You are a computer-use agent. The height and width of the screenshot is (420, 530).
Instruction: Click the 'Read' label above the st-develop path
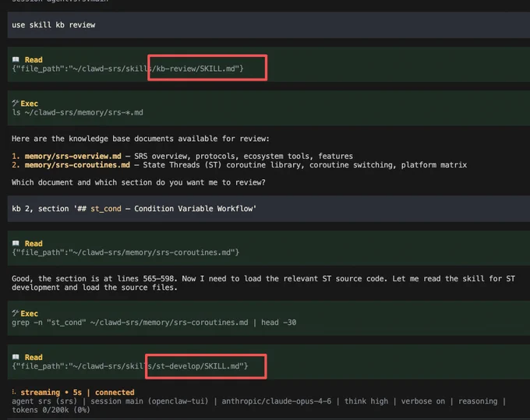pyautogui.click(x=34, y=357)
